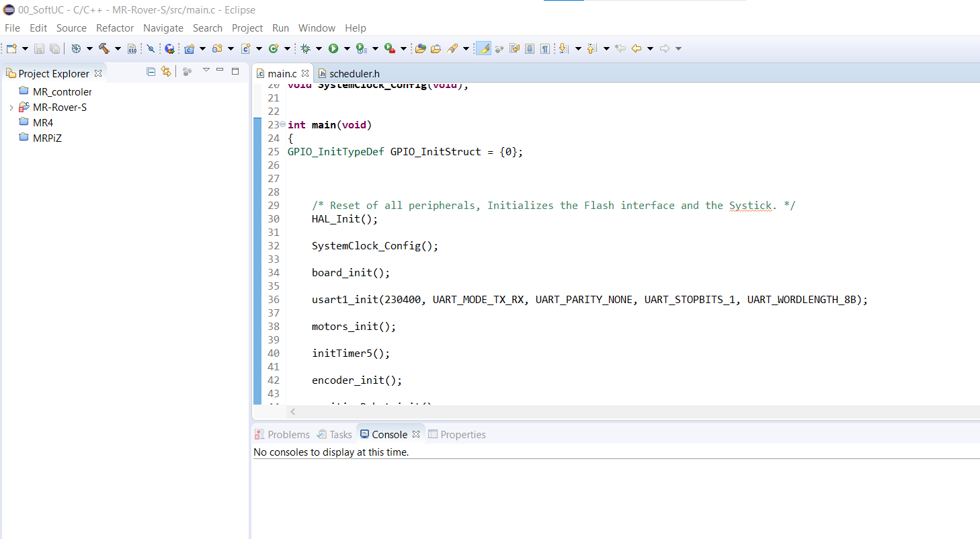Open the File menu
This screenshot has height=539, width=980.
point(12,28)
